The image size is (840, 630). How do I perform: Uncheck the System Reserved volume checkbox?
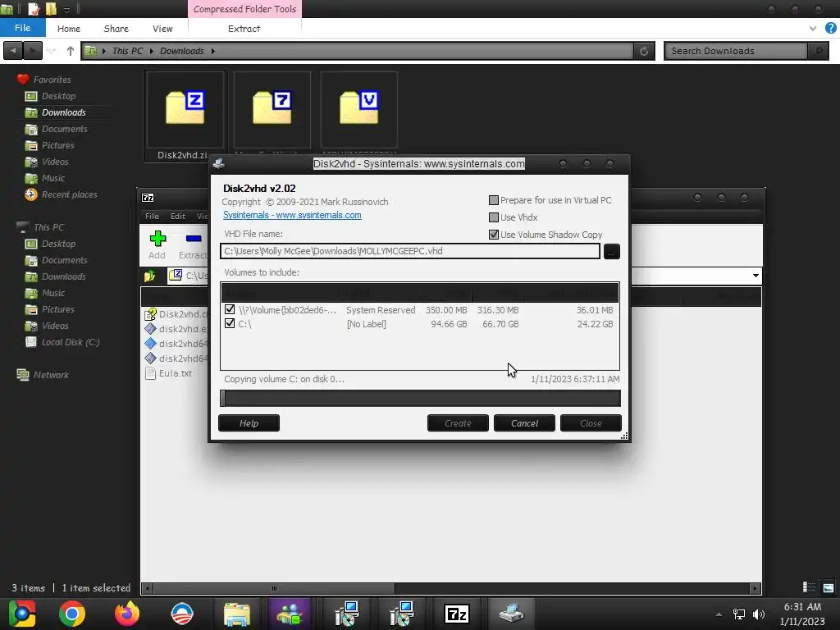click(x=230, y=309)
